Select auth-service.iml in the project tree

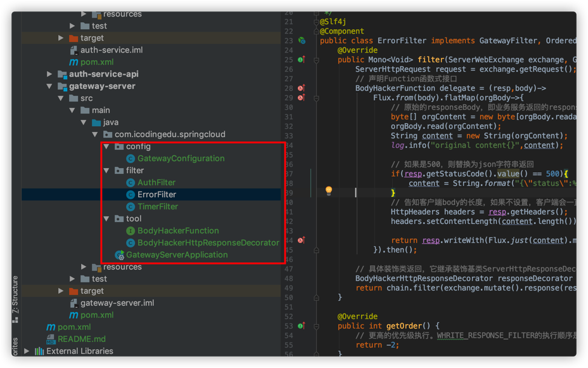(x=112, y=50)
